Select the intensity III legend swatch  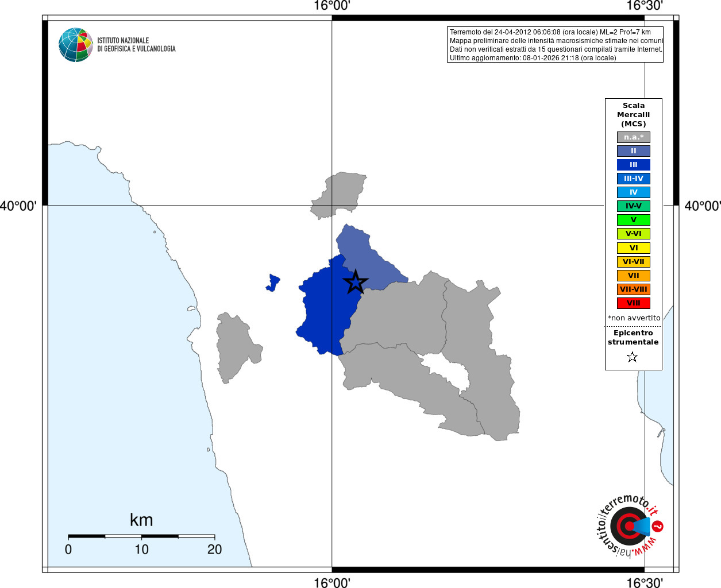(x=634, y=165)
